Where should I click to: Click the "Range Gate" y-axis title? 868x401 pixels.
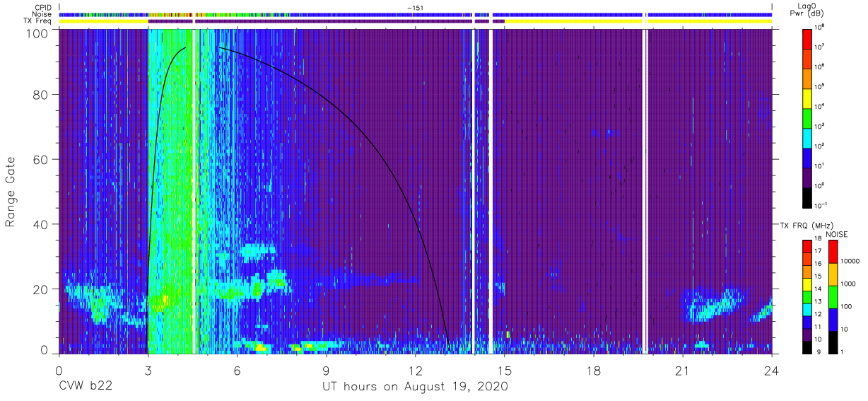[x=11, y=192]
